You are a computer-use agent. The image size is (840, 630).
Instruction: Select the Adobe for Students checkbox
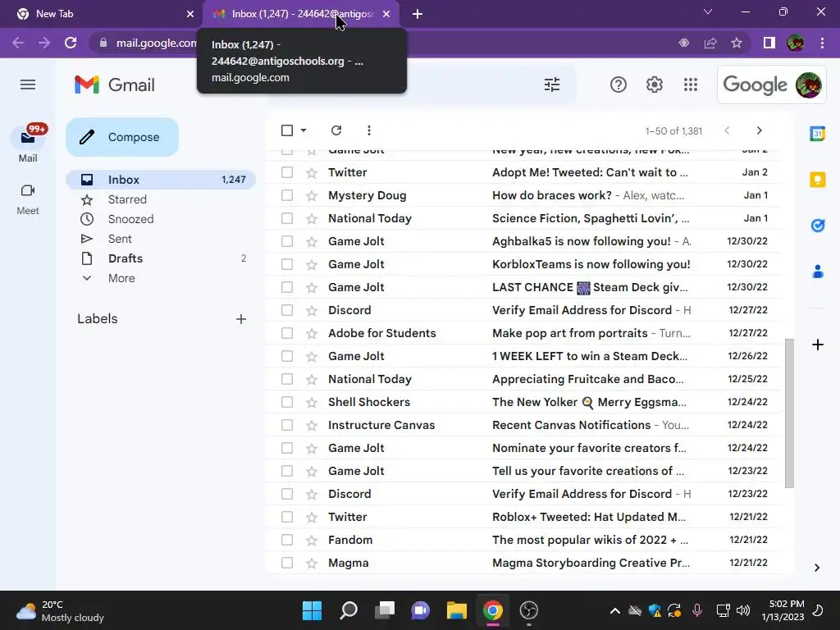click(287, 333)
